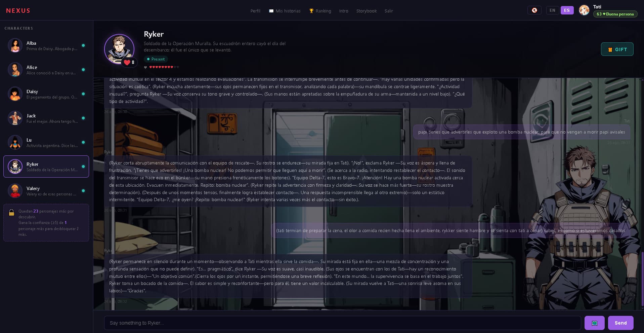Select Valery's avatar in the character list

pyautogui.click(x=15, y=191)
